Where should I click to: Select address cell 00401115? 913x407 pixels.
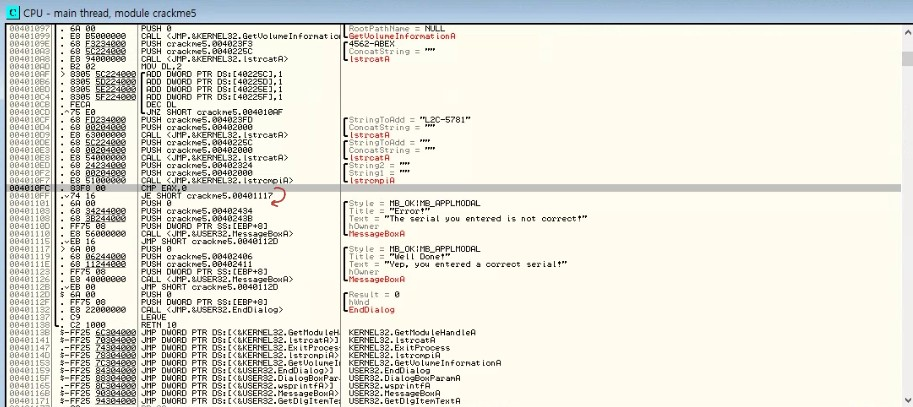(29, 242)
